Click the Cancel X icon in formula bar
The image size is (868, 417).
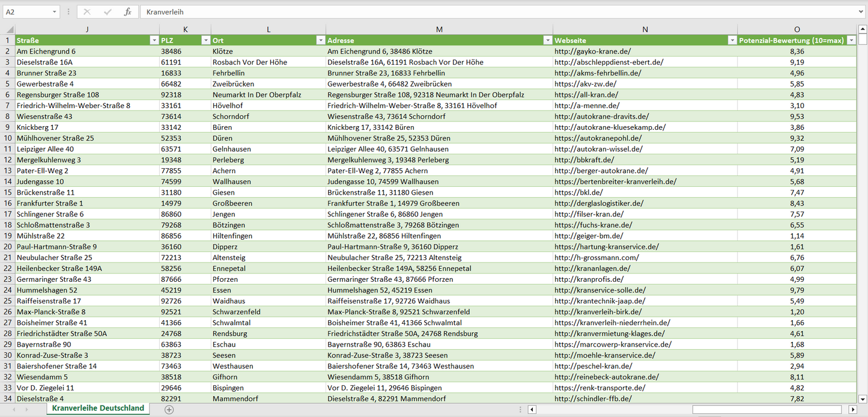click(x=87, y=12)
